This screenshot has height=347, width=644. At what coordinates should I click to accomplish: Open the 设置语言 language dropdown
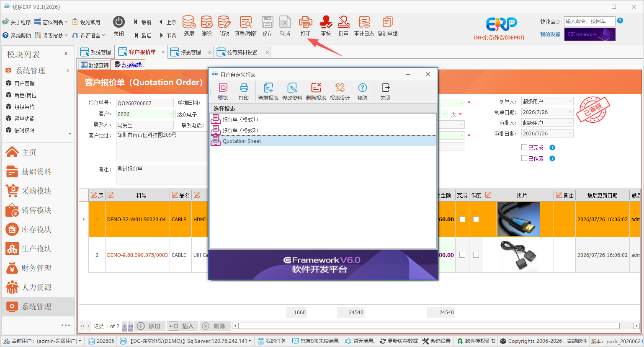89,36
